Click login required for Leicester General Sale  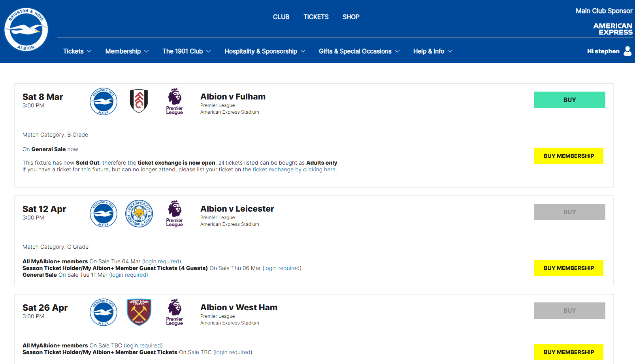tap(129, 275)
